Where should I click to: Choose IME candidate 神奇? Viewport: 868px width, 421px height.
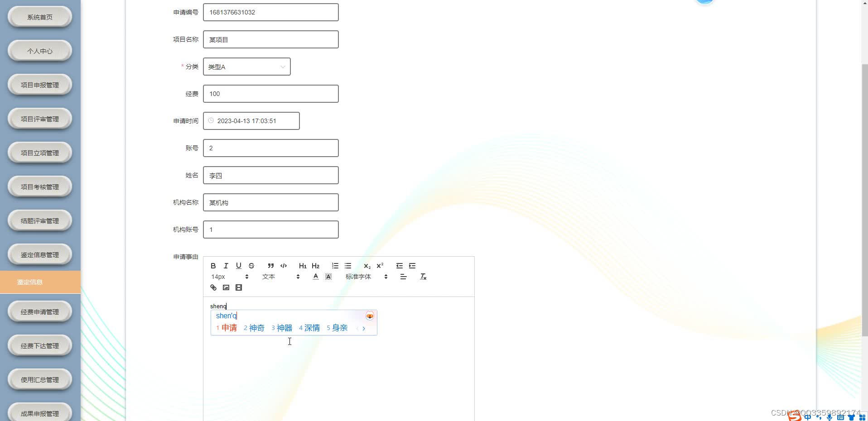(254, 328)
